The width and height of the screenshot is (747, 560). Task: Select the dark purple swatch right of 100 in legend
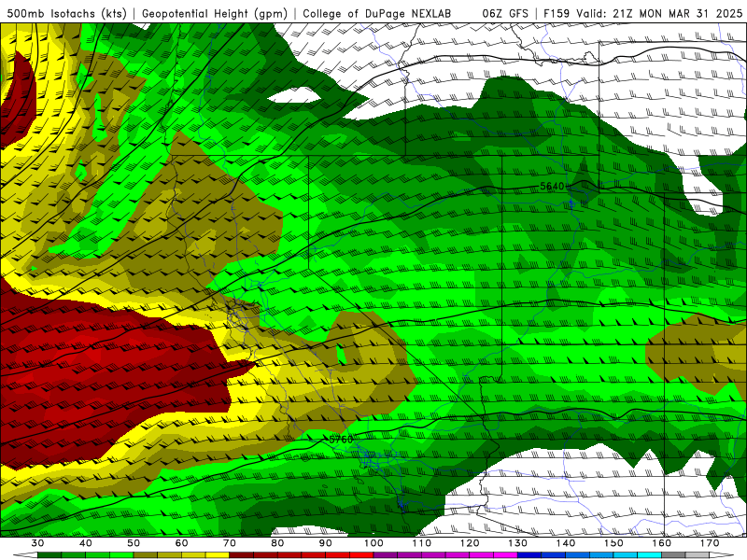click(x=386, y=555)
